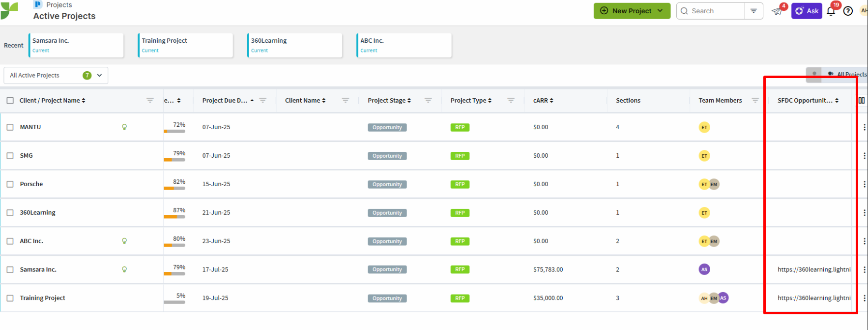Click the Projects module icon in header
The width and height of the screenshot is (868, 330).
[37, 4]
